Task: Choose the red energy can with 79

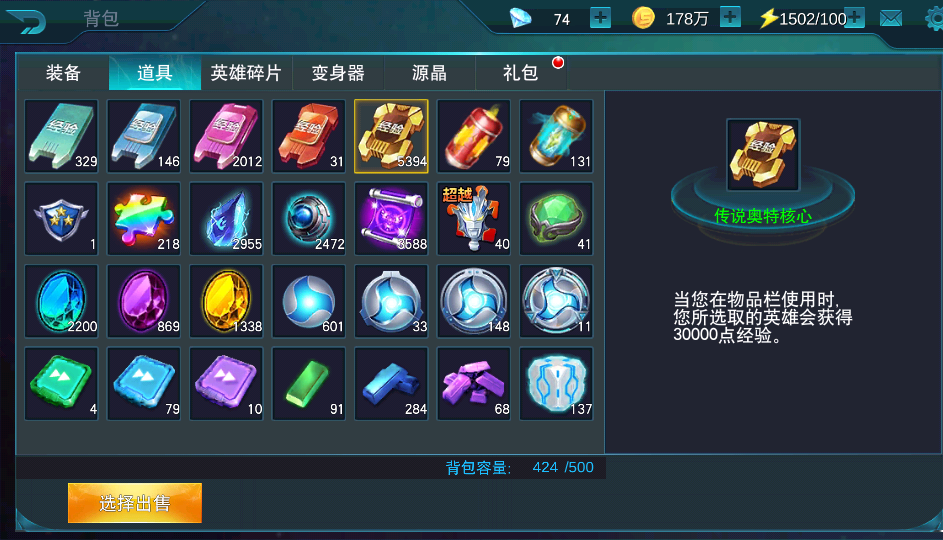Action: coord(474,137)
